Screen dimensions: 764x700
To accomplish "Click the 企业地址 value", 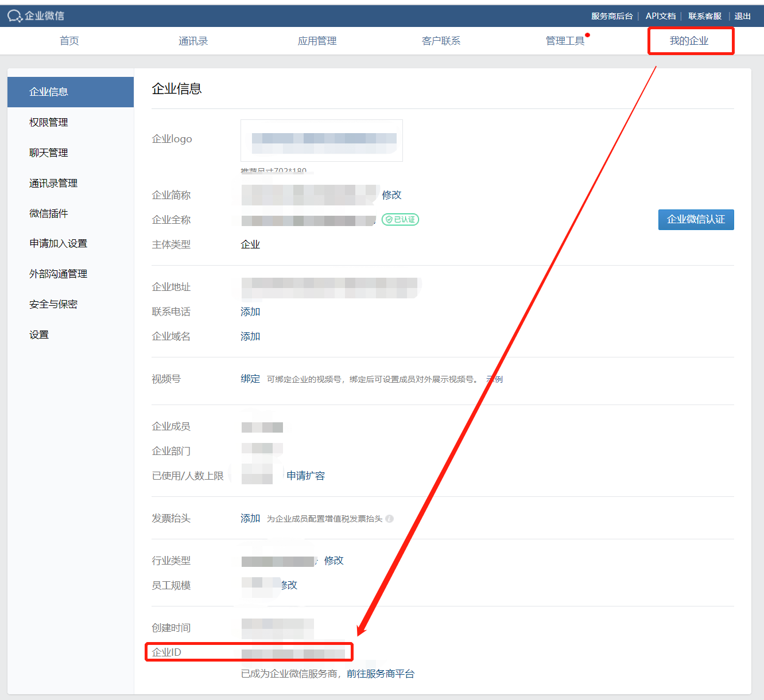I will tap(330, 287).
